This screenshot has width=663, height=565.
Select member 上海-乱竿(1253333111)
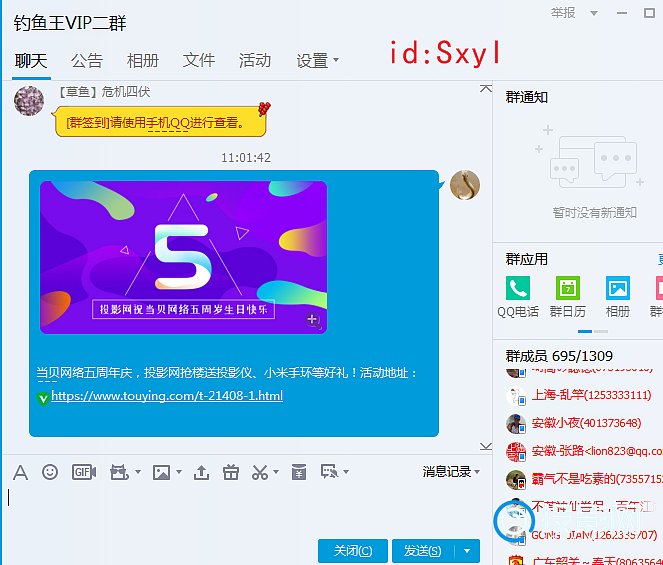pyautogui.click(x=591, y=395)
